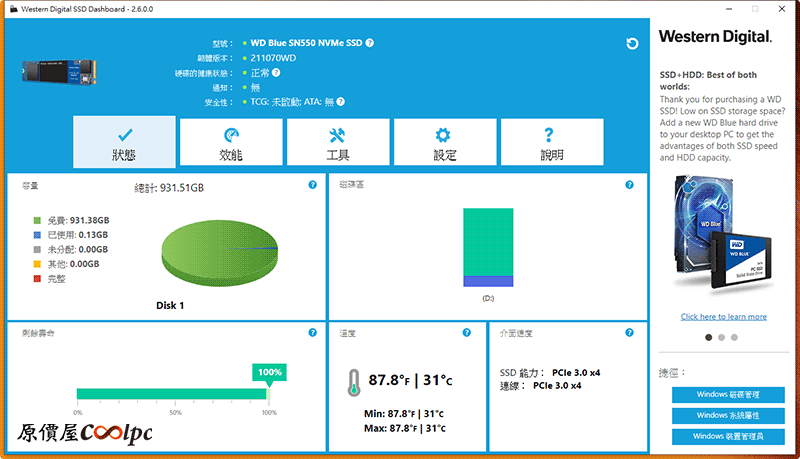Click the 100% life marker label
The image size is (800, 459).
(269, 372)
